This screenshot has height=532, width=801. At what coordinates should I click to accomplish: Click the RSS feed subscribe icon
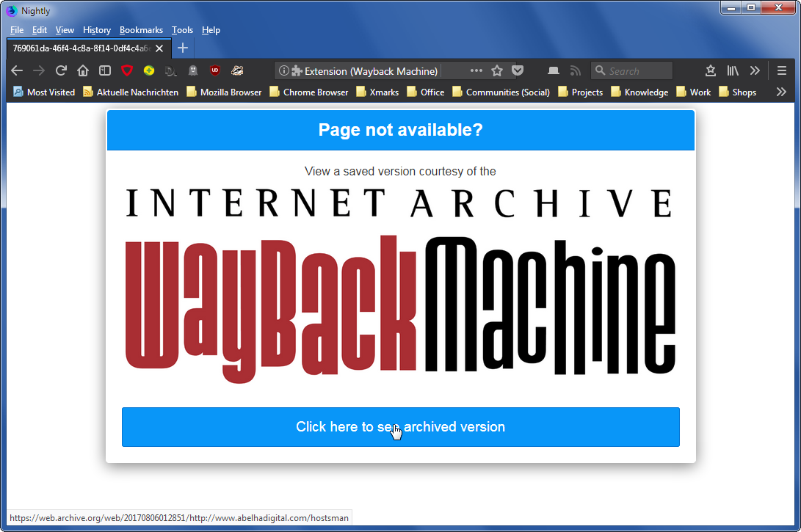576,70
